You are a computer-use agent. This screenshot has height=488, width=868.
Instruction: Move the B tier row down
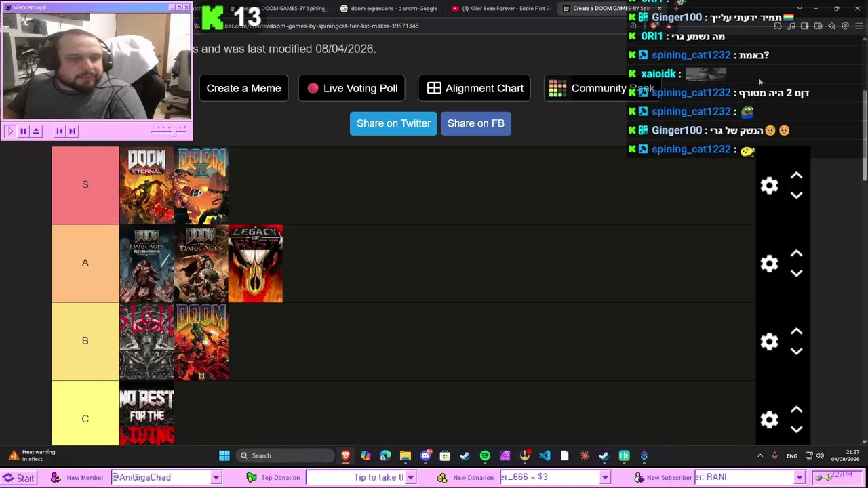tap(797, 351)
